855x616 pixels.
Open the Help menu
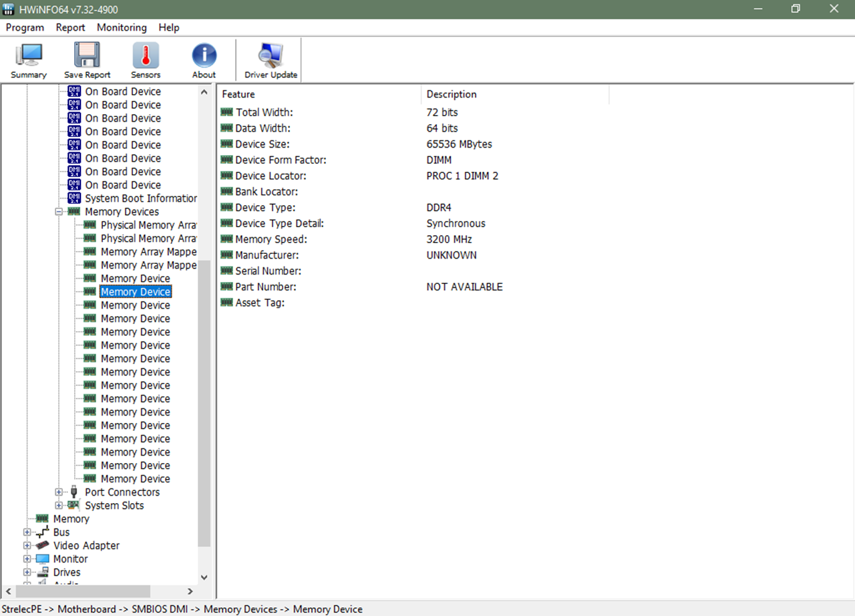[x=169, y=27]
